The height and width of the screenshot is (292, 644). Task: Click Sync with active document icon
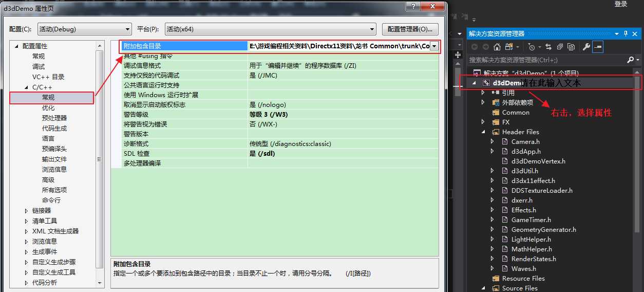[x=548, y=47]
